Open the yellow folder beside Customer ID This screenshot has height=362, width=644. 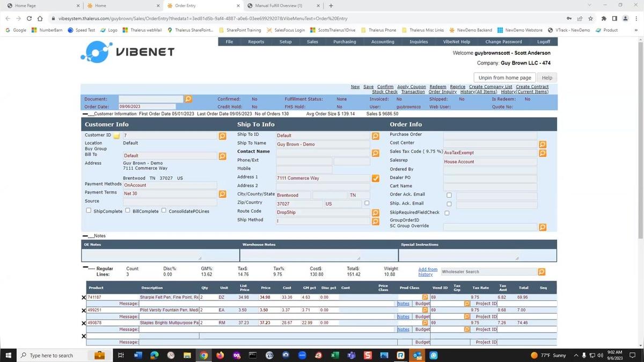(x=116, y=135)
